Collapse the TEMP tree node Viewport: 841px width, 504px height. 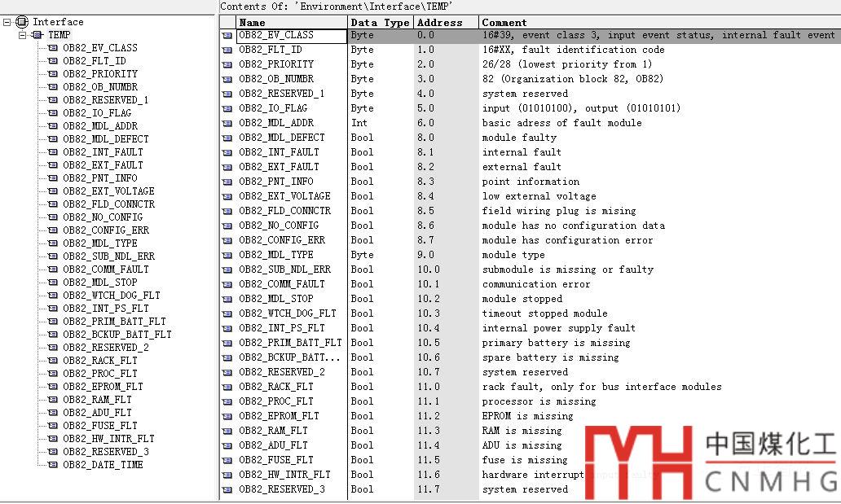tap(23, 35)
